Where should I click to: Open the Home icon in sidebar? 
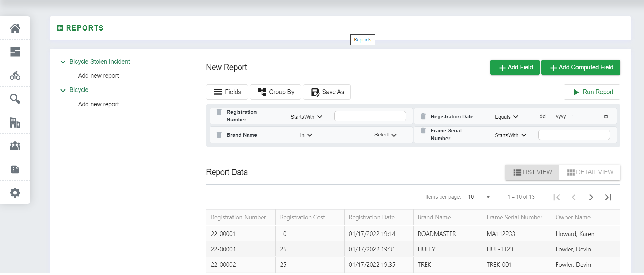(x=15, y=28)
